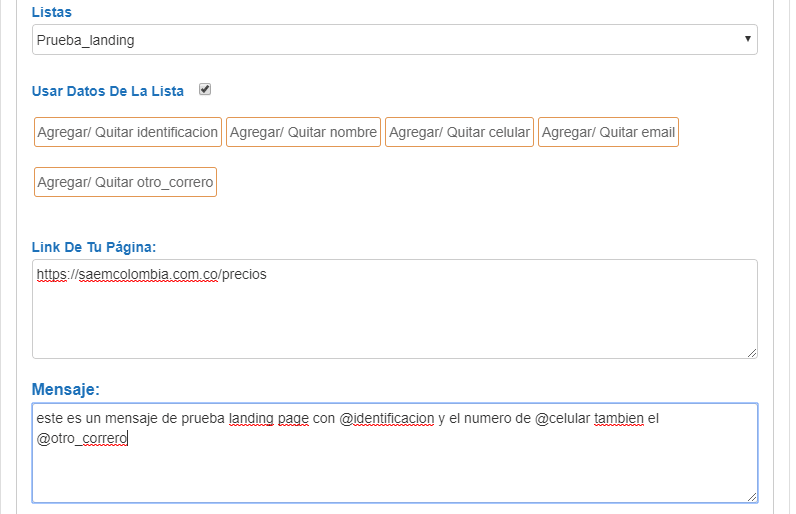This screenshot has height=514, width=796.
Task: Uncheck the Usar Datos De La Lista checkbox
Action: point(205,89)
